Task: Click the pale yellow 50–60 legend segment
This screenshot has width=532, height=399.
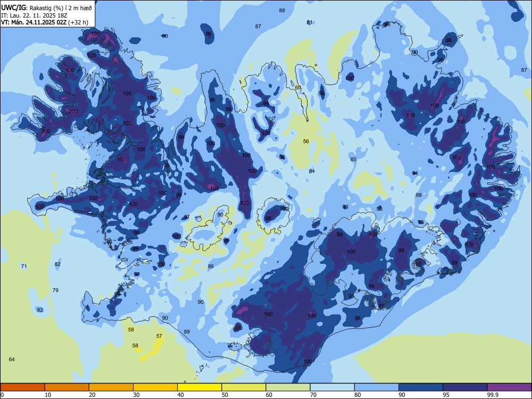Action: point(244,387)
